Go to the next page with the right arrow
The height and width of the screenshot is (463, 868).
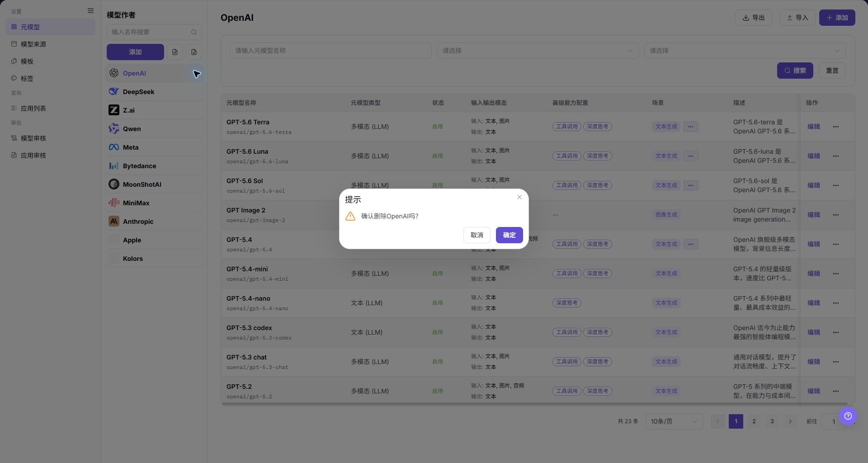[790, 421]
